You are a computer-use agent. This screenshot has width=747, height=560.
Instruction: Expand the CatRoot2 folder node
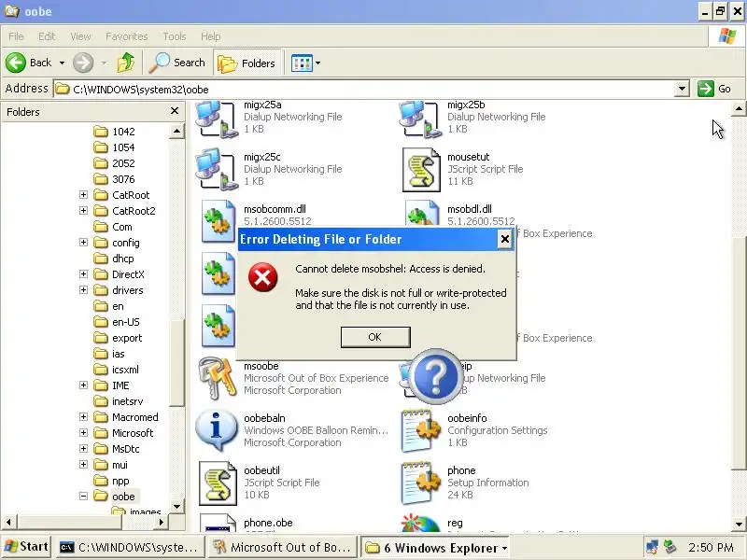[83, 211]
